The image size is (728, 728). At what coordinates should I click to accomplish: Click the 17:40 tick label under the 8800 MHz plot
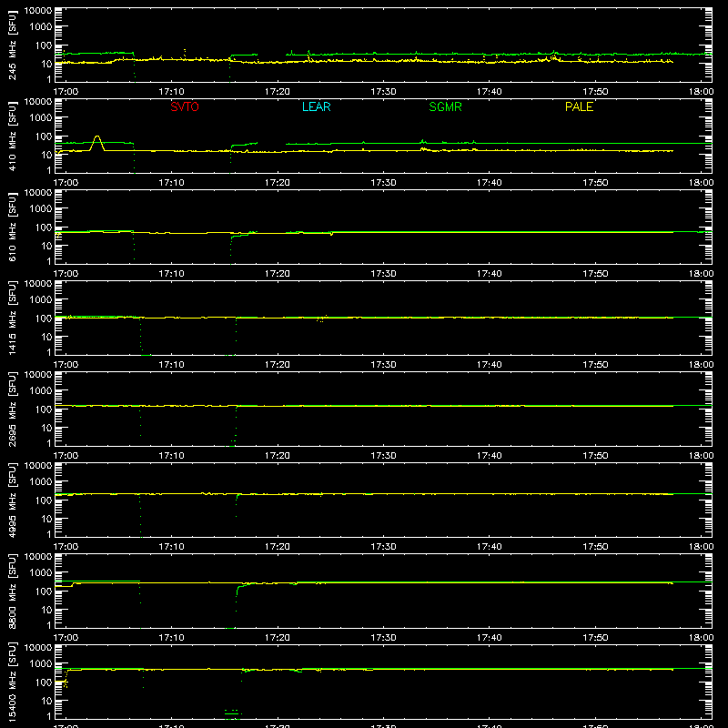point(489,638)
